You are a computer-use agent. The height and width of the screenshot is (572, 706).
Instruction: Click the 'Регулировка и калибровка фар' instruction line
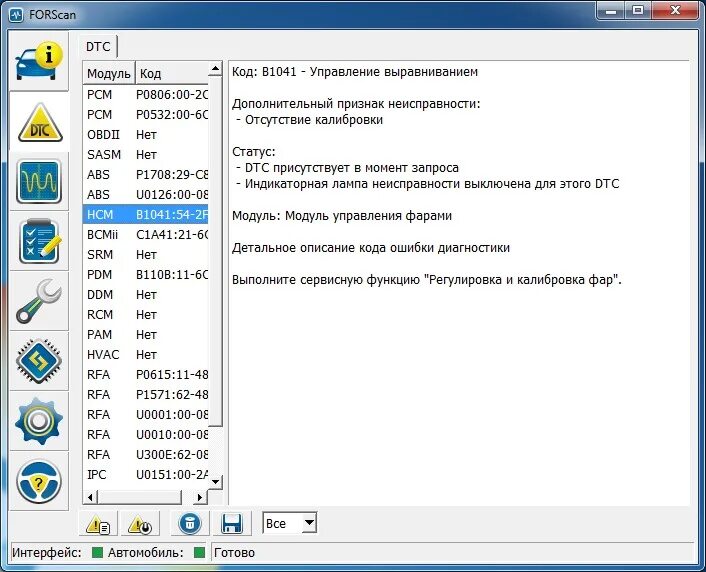(426, 280)
